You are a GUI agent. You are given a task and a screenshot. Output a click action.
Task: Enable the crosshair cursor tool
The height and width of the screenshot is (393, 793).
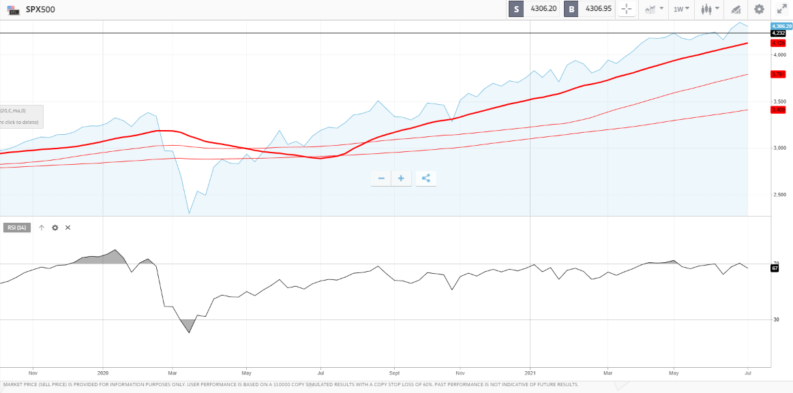click(627, 9)
